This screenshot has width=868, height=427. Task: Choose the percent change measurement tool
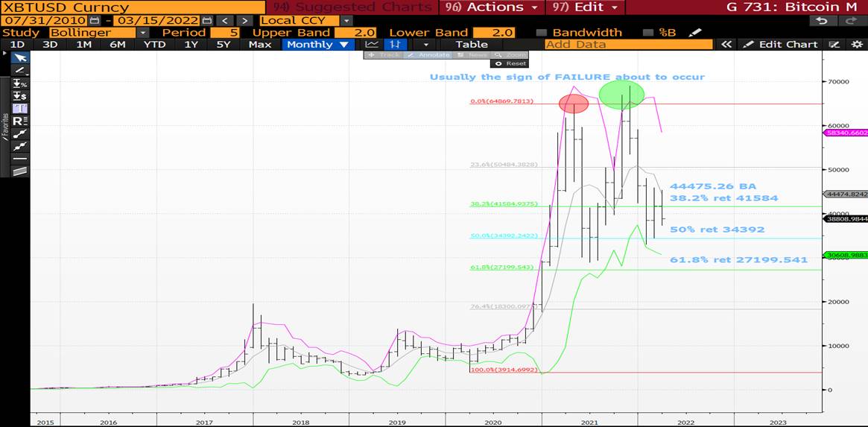[20, 83]
